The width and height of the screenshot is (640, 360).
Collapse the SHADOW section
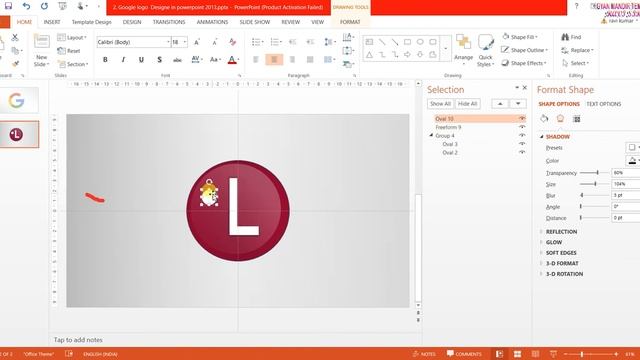coord(542,137)
